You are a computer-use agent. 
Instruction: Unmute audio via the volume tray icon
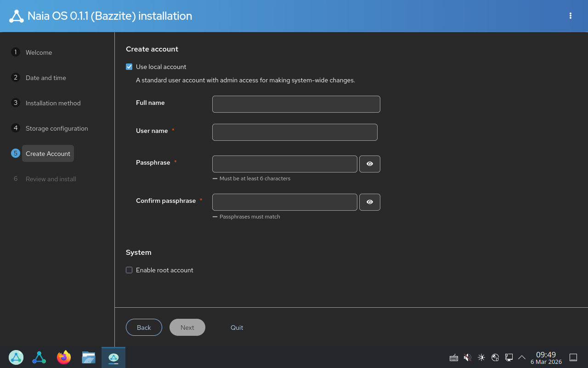click(x=467, y=357)
